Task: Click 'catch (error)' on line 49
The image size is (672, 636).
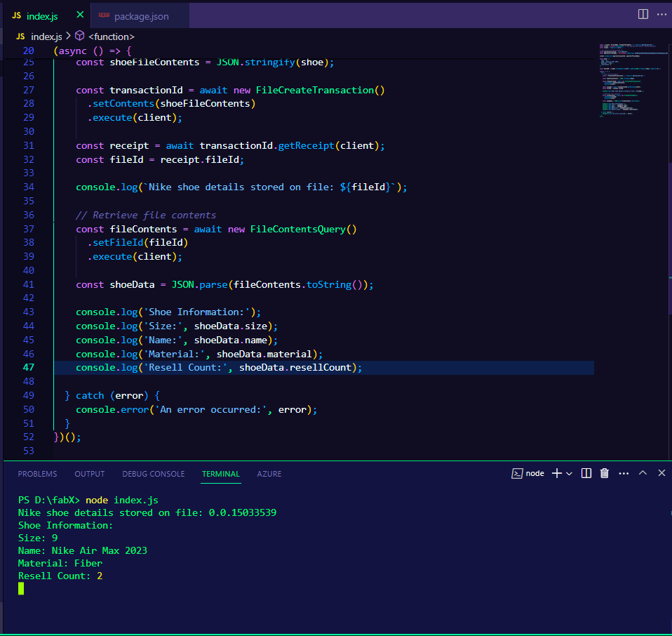Action: (x=112, y=395)
